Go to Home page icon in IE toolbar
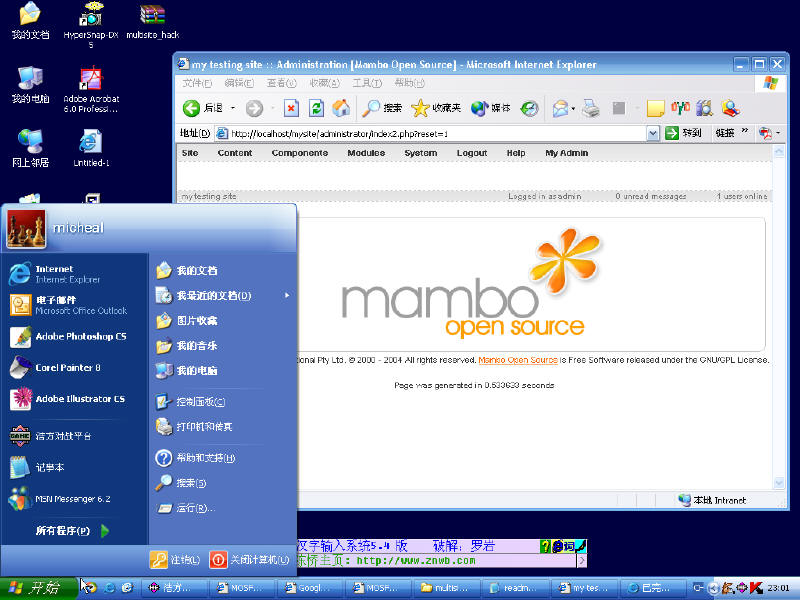Viewport: 800px width, 600px height. click(341, 108)
